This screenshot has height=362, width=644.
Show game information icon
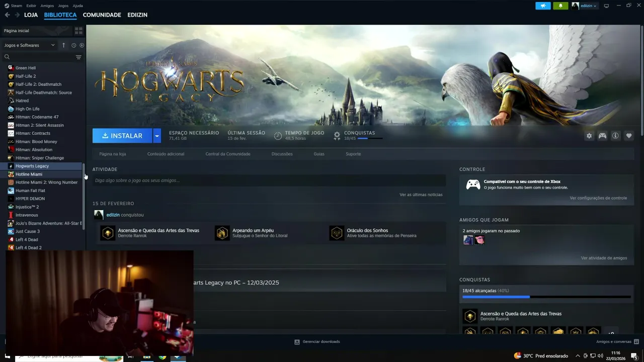tap(615, 136)
